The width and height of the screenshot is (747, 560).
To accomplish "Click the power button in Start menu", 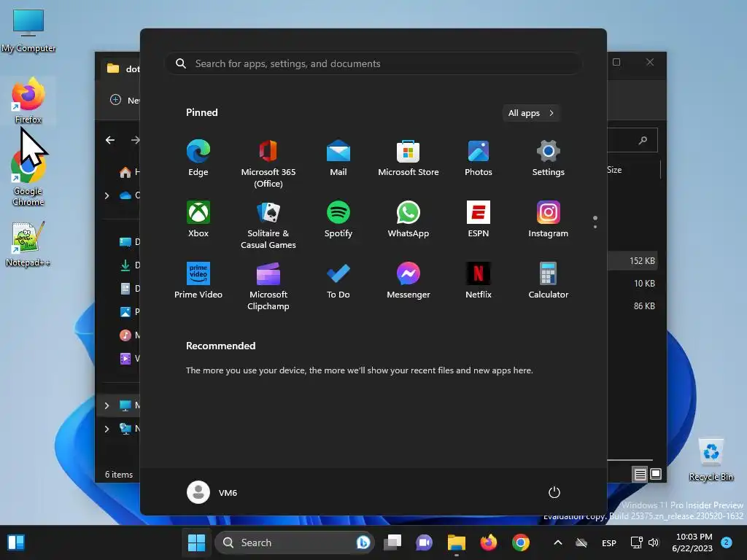I will pyautogui.click(x=554, y=492).
